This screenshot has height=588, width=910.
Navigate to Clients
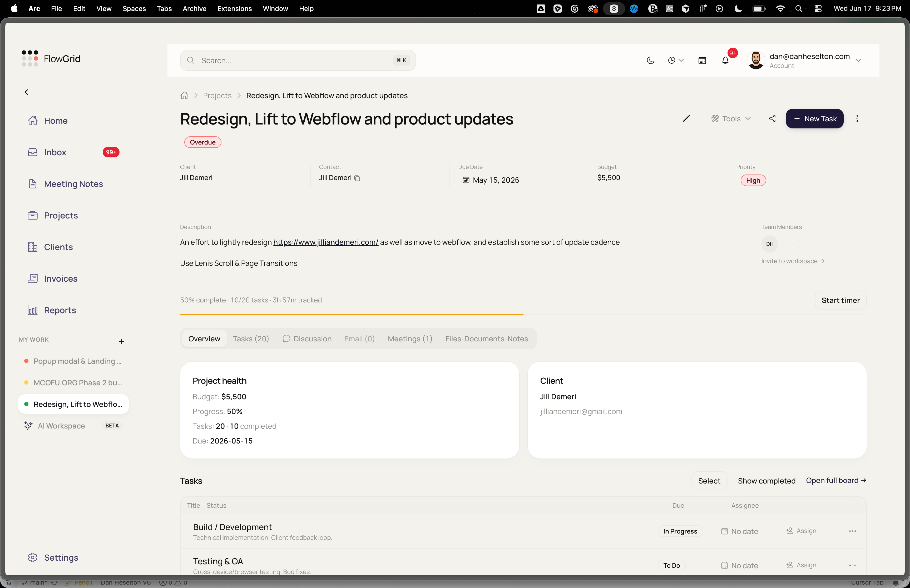(58, 247)
